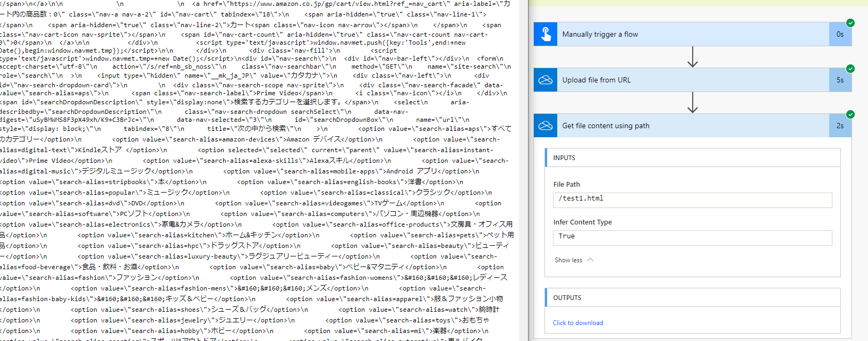Click the OneDrive icon on Upload file from URL

(x=546, y=80)
